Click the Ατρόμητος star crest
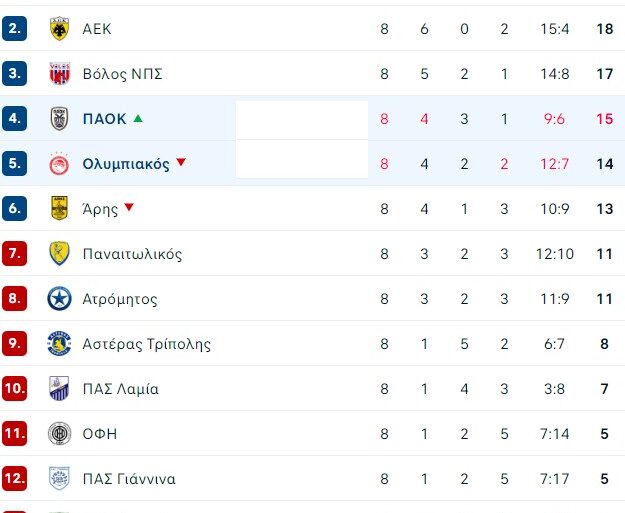Viewport: 625px width, 513px height. click(x=60, y=299)
